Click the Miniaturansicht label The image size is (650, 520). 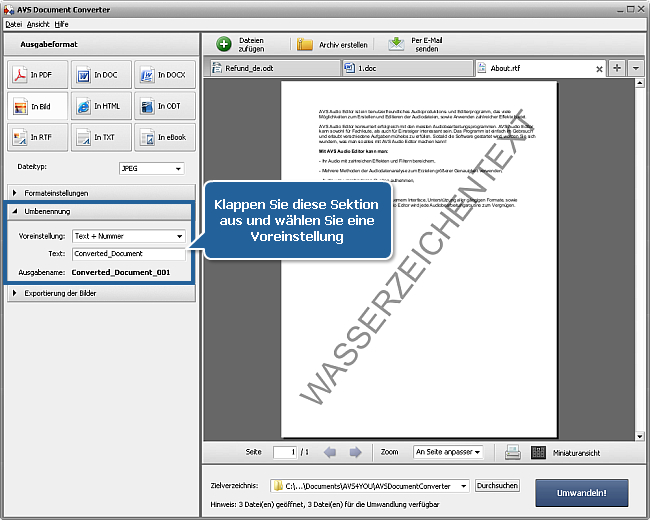(x=576, y=453)
